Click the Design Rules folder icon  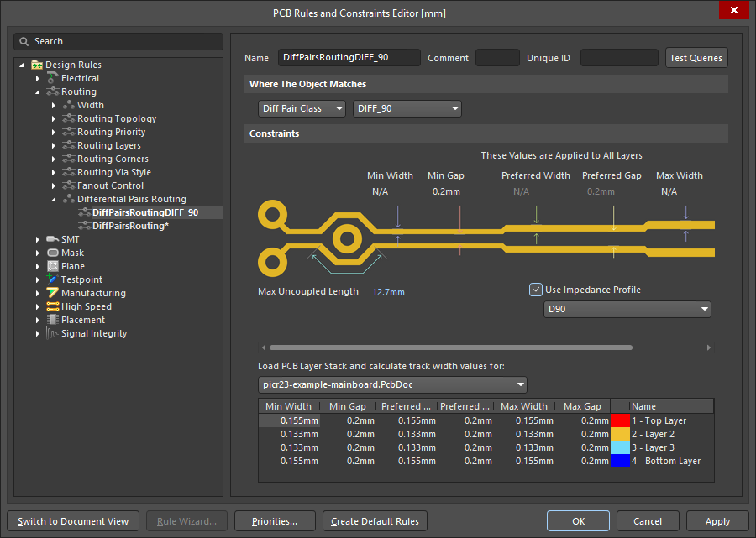click(37, 65)
